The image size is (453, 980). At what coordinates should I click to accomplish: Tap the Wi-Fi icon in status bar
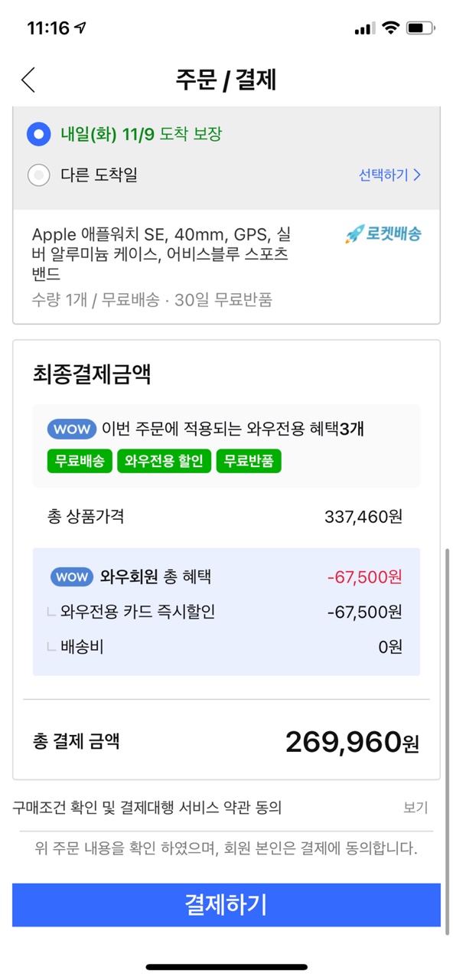point(391,28)
